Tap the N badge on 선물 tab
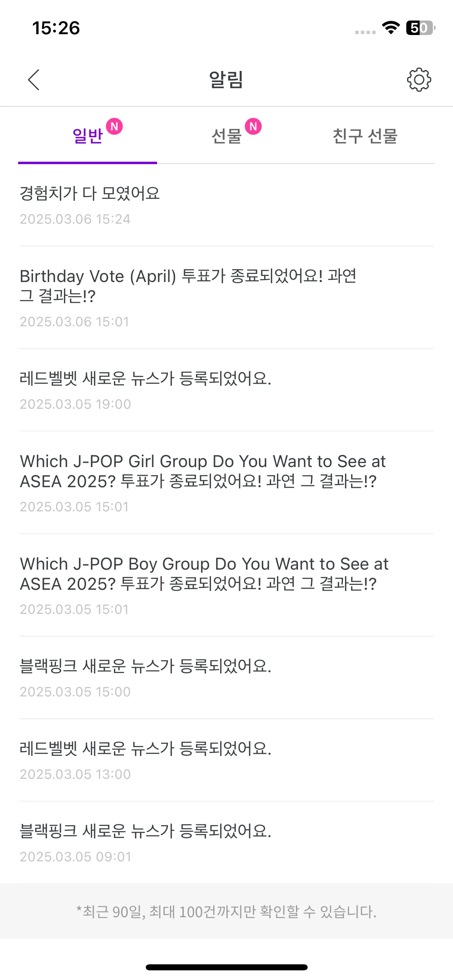This screenshot has width=453, height=980. coord(253,126)
